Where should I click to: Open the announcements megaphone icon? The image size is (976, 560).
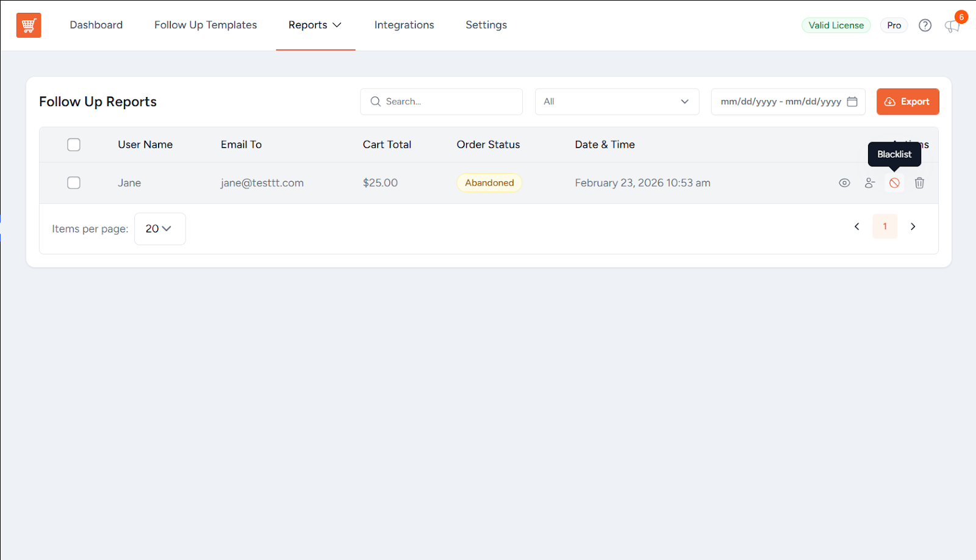951,26
